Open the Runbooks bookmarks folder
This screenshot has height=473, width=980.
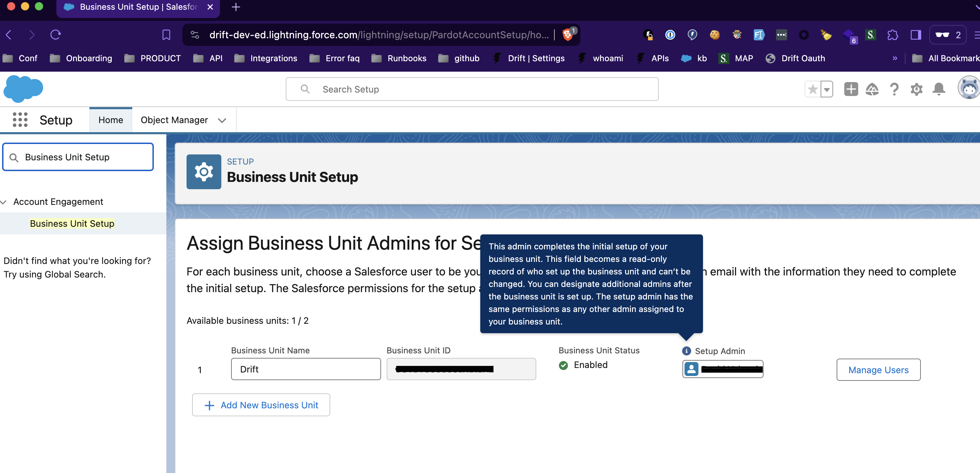point(399,58)
